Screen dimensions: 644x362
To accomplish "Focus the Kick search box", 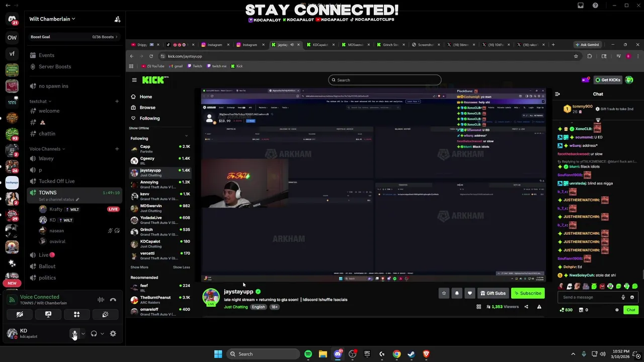I will pyautogui.click(x=385, y=80).
